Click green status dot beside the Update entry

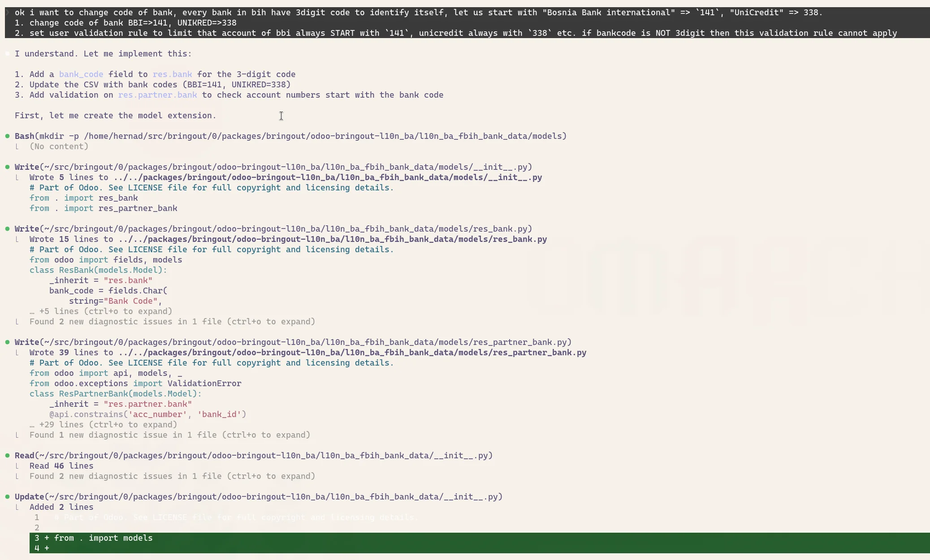point(8,497)
